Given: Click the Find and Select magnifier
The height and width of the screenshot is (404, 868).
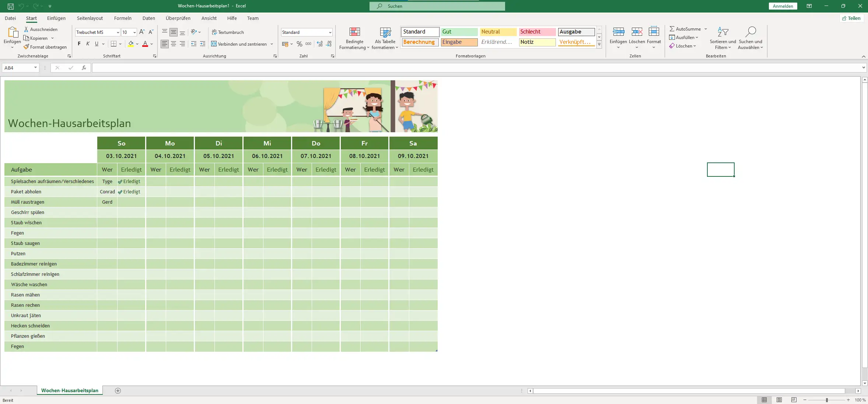Looking at the screenshot, I should tap(750, 32).
